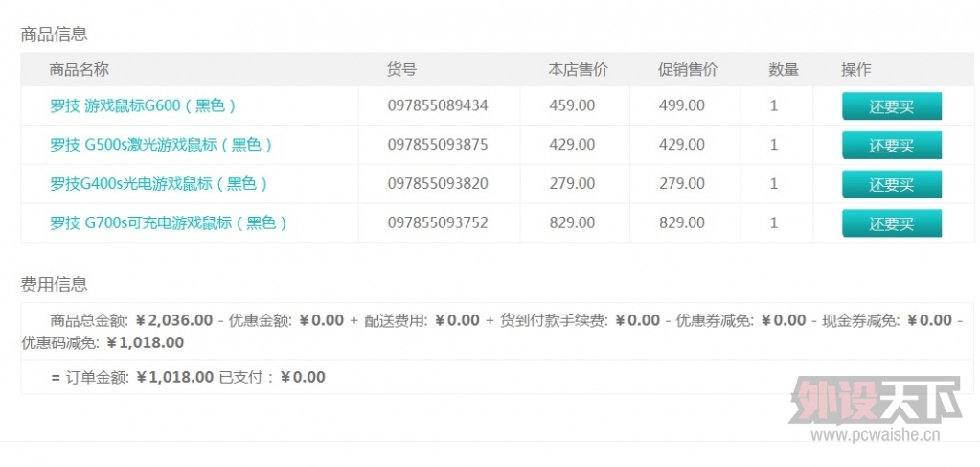Select the 优惠券减免 ¥0.00 value
The height and width of the screenshot is (467, 980).
point(783,320)
